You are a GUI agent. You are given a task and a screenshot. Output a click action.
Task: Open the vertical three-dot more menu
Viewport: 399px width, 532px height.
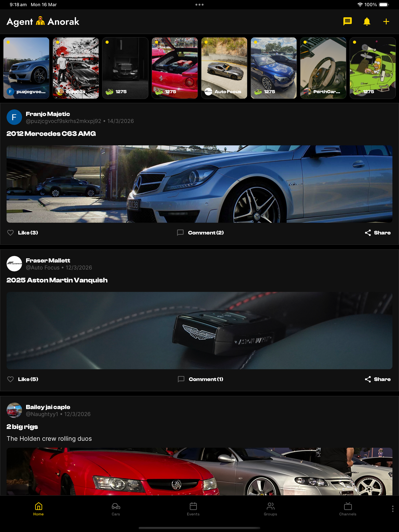(x=392, y=509)
